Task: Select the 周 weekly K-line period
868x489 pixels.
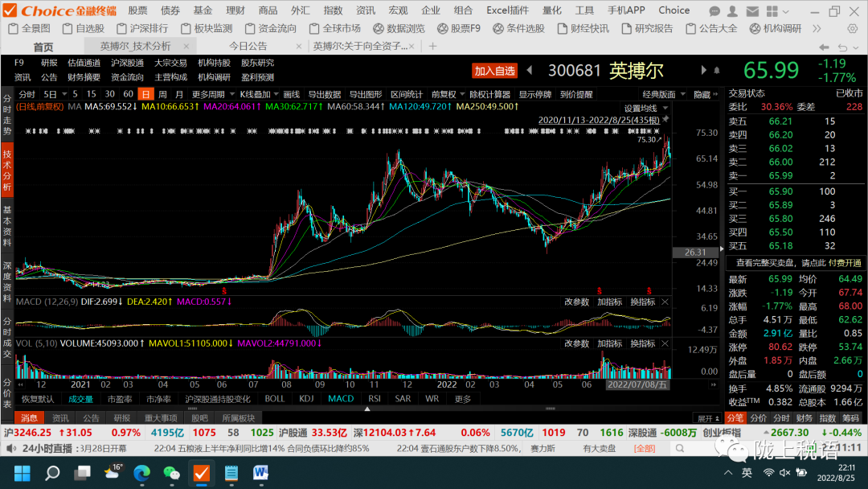Action: point(162,94)
